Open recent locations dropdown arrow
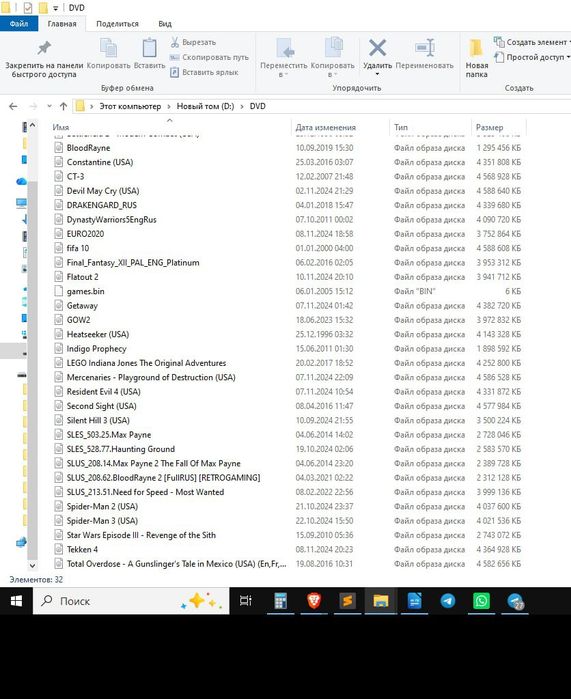Viewport: 571px width, 699px height. pos(49,106)
